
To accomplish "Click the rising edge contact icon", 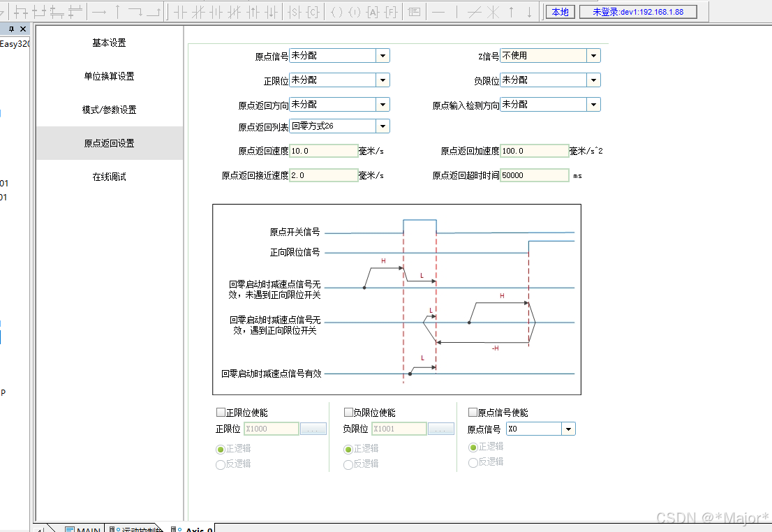I will pyautogui.click(x=253, y=12).
